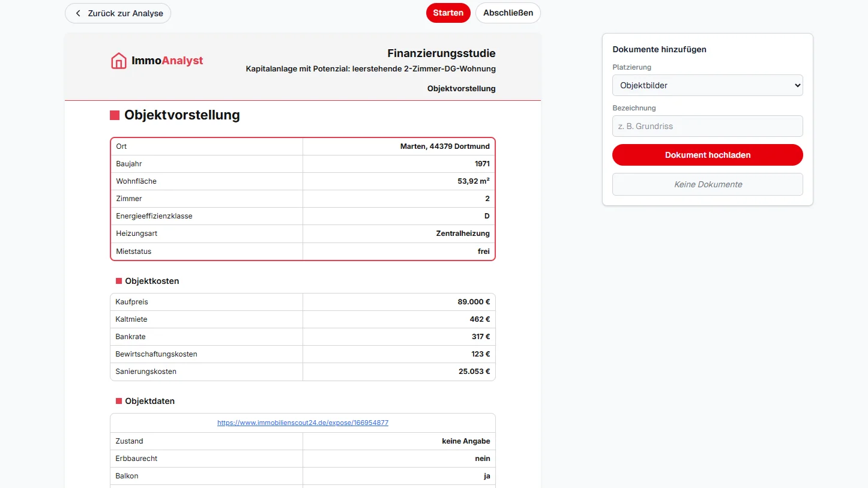Click the Zimmer row label
Image resolution: width=868 pixels, height=488 pixels.
point(129,199)
